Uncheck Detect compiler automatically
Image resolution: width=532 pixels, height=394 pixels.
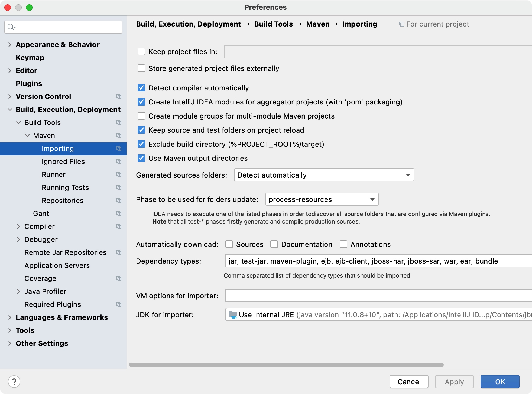click(141, 88)
